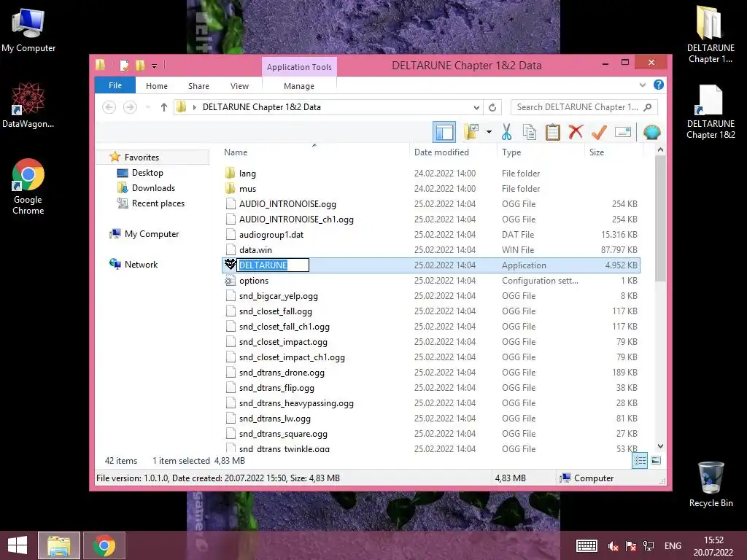Screen dimensions: 747x560
Task: Switch to the Share ribbon tab
Action: pos(198,86)
